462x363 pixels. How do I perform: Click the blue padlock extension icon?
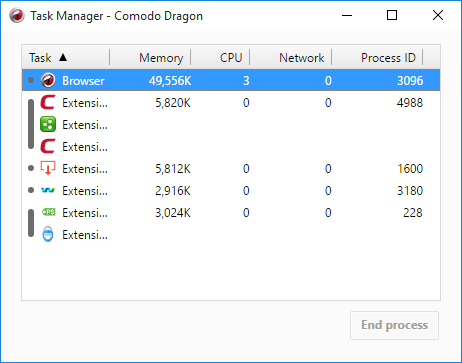click(48, 234)
